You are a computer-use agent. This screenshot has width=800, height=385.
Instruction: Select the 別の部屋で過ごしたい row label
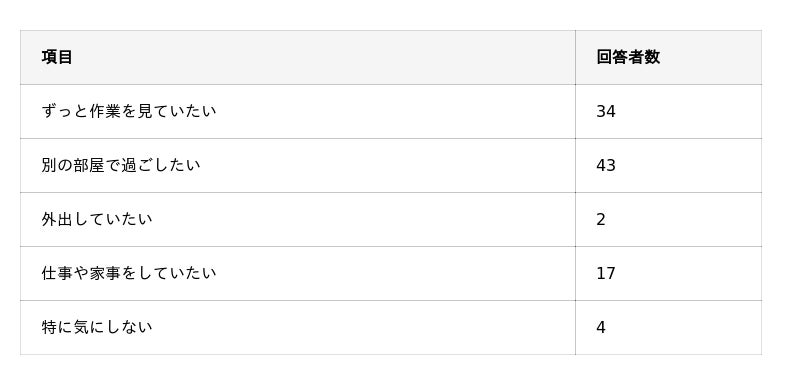121,165
